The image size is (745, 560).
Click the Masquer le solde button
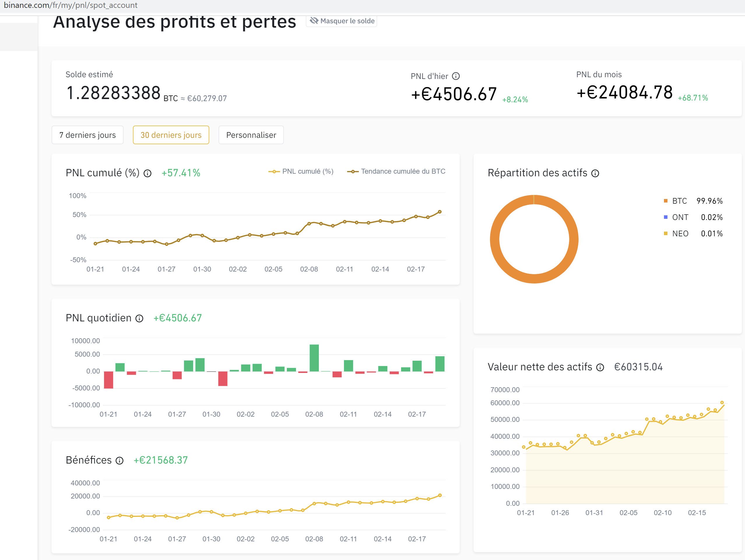click(x=342, y=21)
